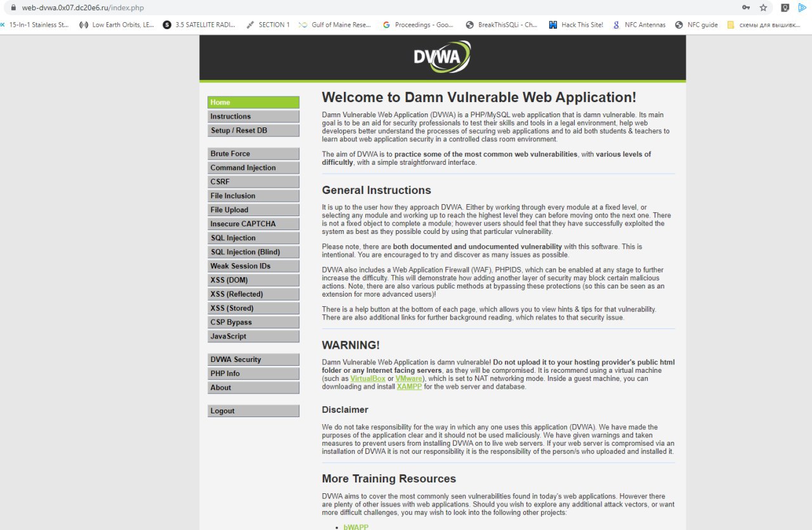Click the 'Welcome to Damn Vulnerable Web Application!' heading

(479, 98)
